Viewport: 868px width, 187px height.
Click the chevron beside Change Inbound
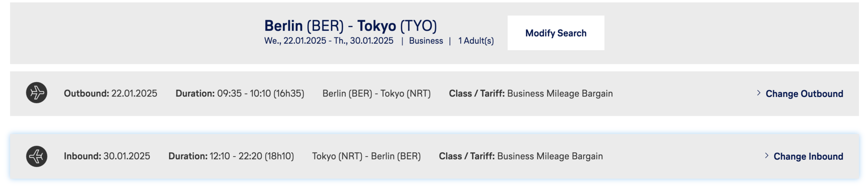click(766, 156)
